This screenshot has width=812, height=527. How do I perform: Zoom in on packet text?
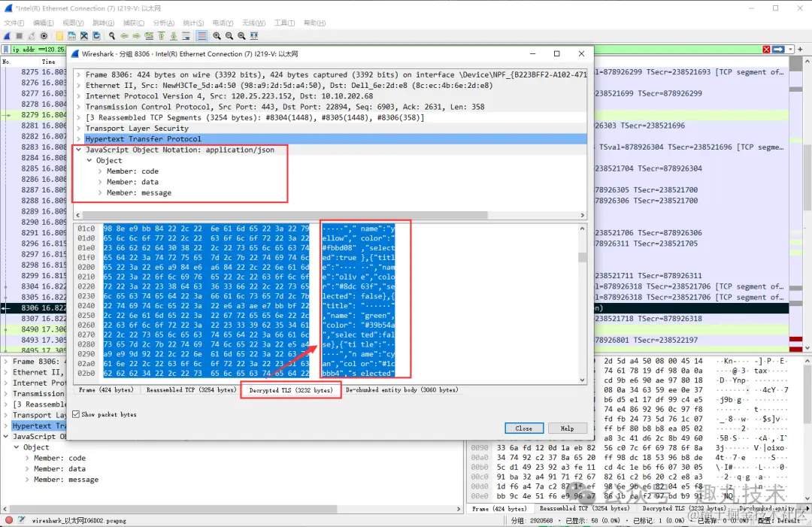tap(217, 36)
